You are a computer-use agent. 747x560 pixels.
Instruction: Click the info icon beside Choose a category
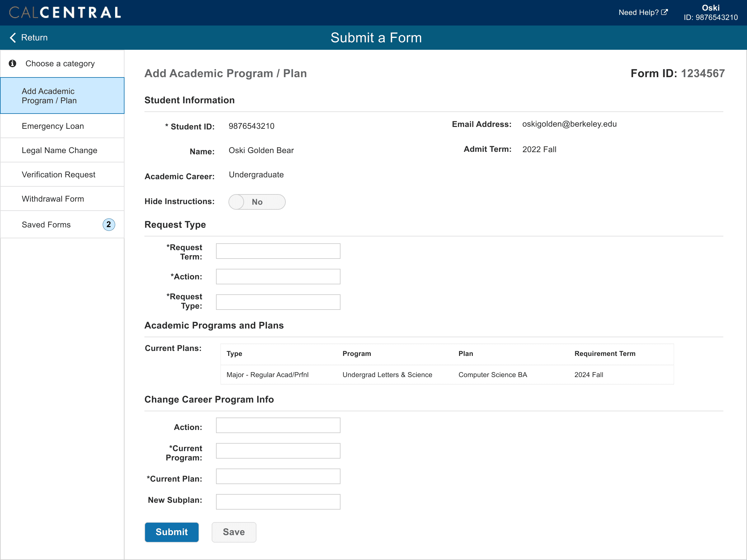click(x=12, y=63)
